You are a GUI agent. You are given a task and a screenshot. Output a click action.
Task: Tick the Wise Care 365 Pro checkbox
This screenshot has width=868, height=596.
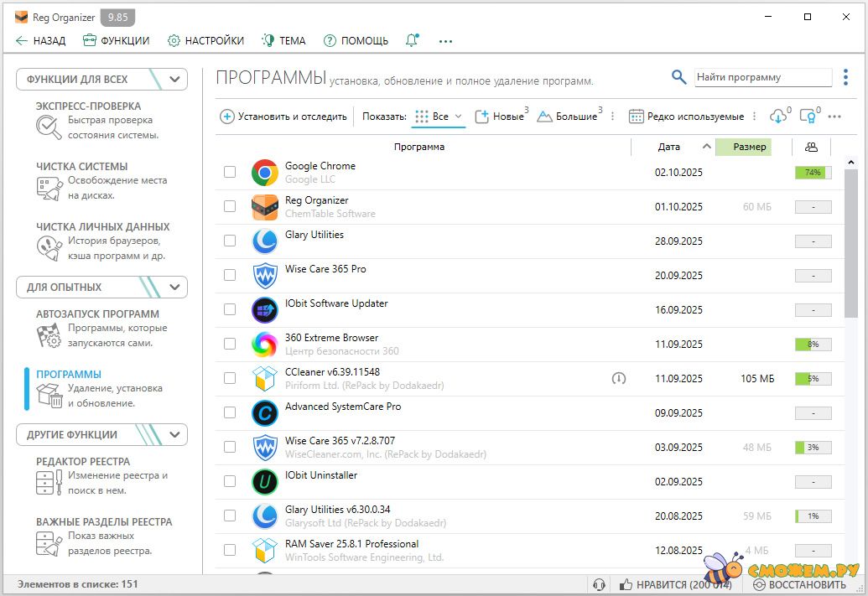(230, 275)
